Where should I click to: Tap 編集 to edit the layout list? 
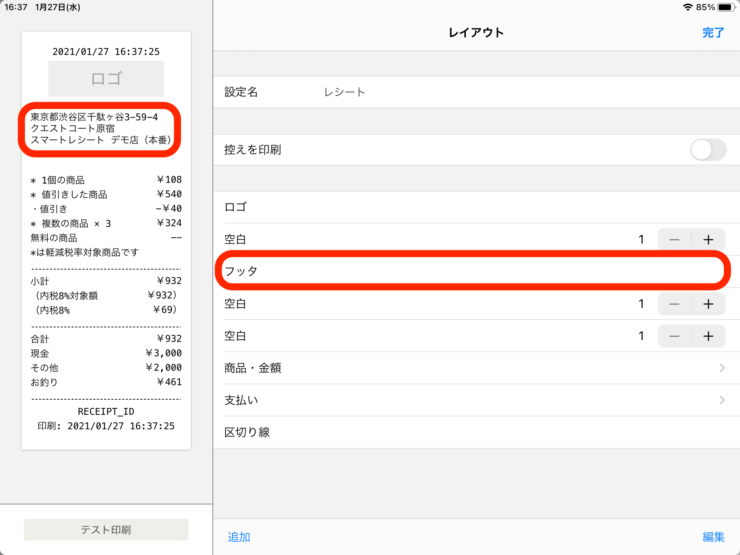713,537
